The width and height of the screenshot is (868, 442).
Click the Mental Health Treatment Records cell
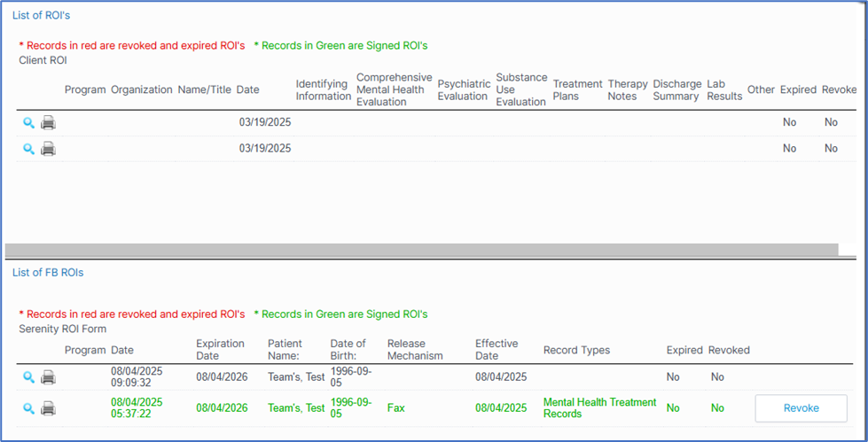coord(599,408)
